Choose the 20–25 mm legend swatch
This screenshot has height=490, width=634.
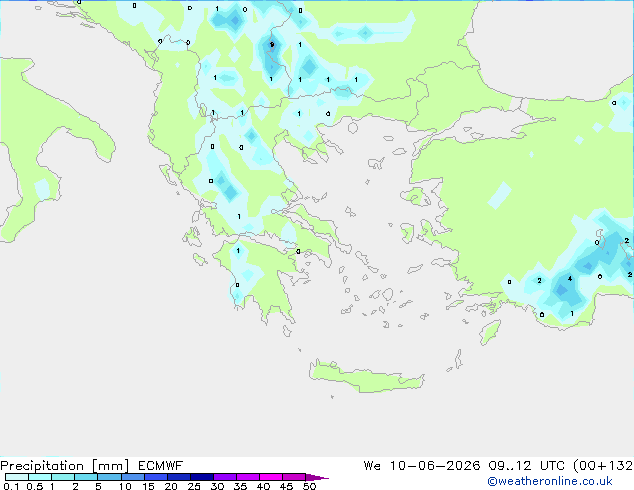[179, 477]
